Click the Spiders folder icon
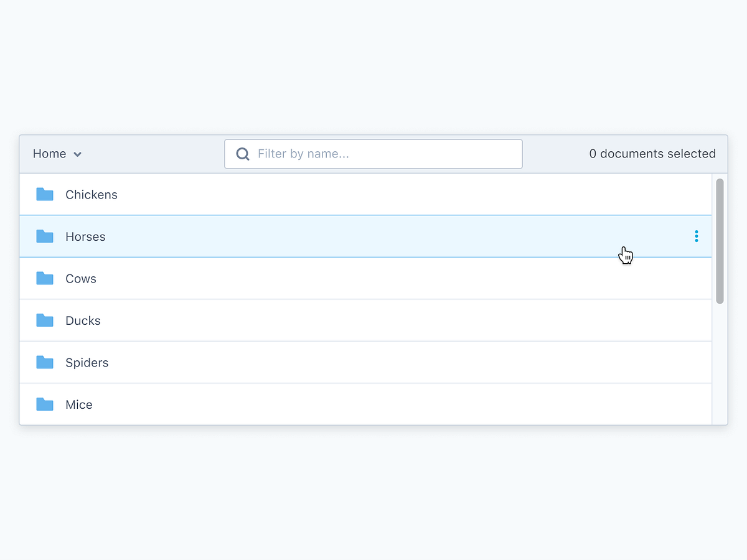The width and height of the screenshot is (747, 560). (x=44, y=362)
